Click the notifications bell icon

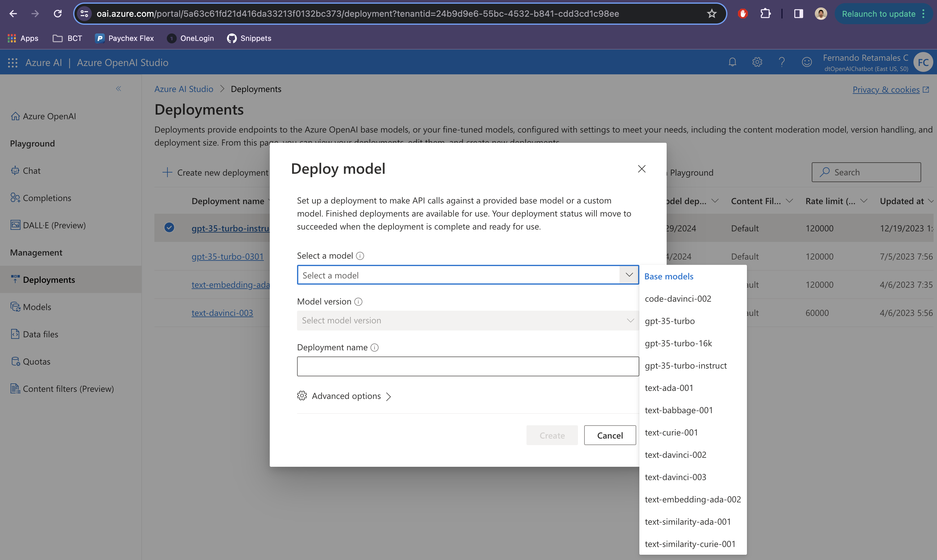[732, 62]
